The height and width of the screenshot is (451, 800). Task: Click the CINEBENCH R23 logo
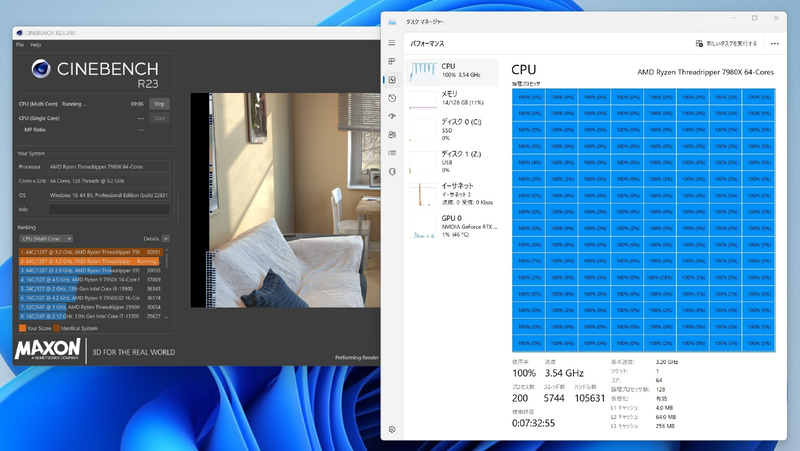tap(95, 73)
